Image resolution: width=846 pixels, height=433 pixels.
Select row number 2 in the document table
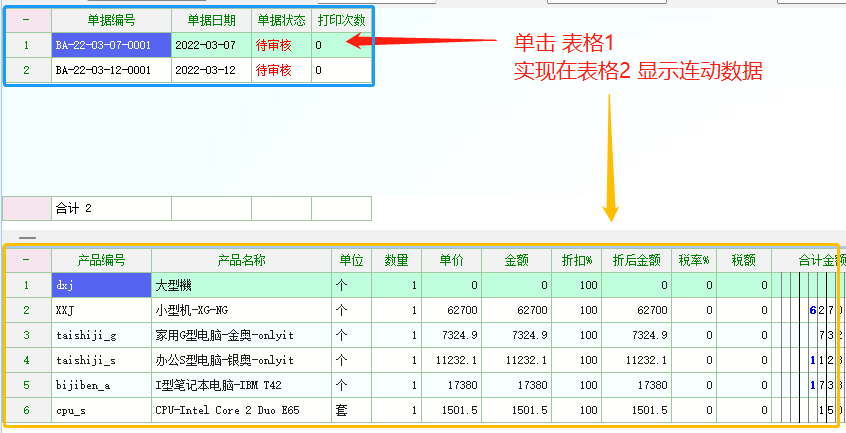point(27,70)
